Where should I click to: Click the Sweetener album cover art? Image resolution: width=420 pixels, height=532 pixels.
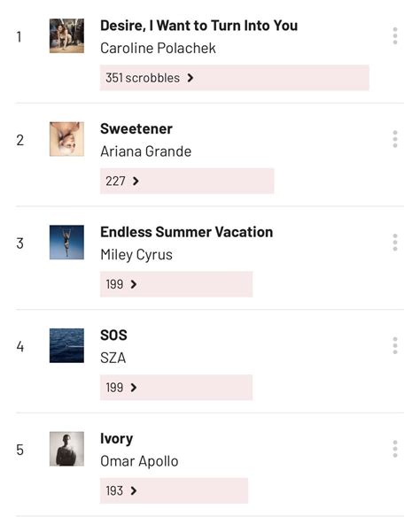[x=66, y=139]
